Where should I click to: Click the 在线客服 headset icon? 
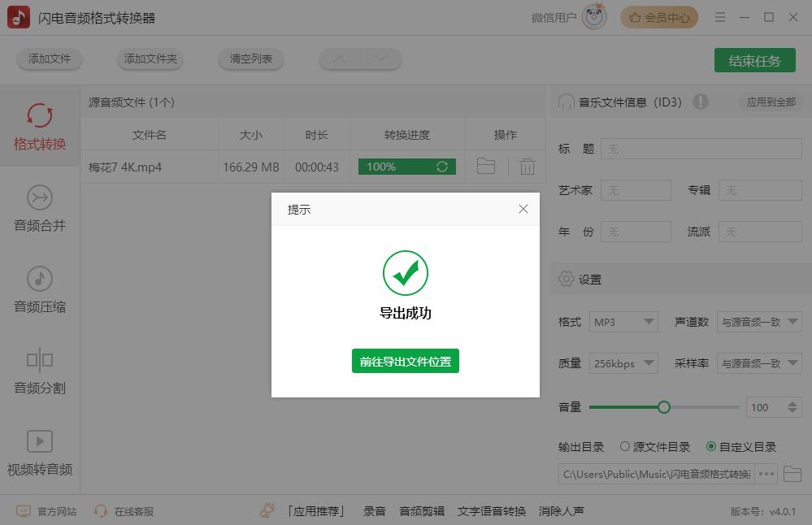[100, 512]
